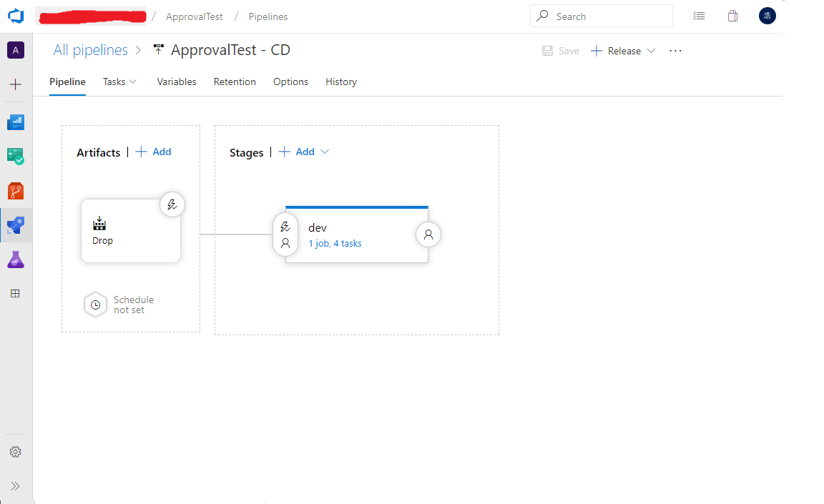Screen dimensions: 824x504
Task: Add a new stage
Action: coord(296,152)
